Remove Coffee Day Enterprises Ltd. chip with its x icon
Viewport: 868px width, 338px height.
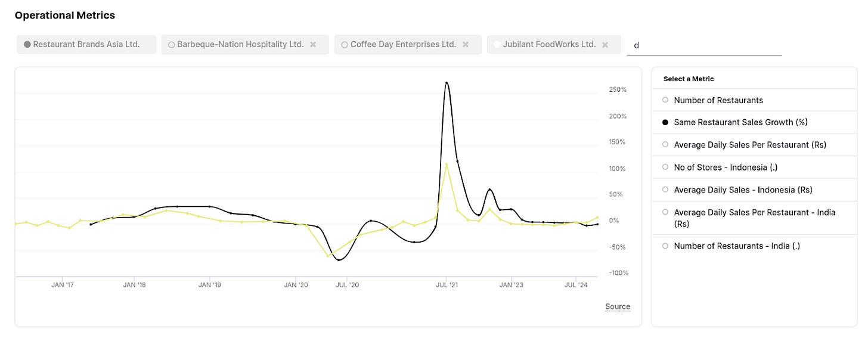466,45
